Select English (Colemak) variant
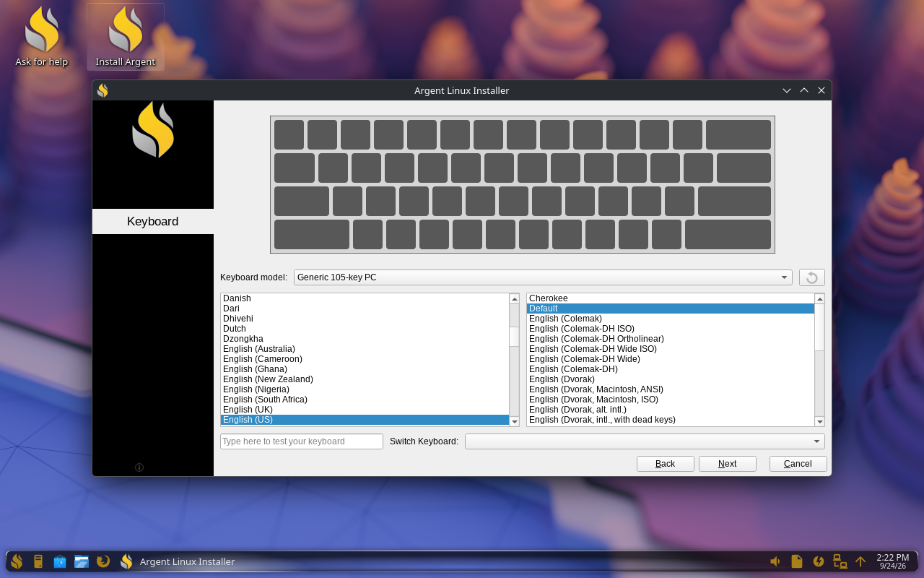924x578 pixels. pyautogui.click(x=670, y=319)
